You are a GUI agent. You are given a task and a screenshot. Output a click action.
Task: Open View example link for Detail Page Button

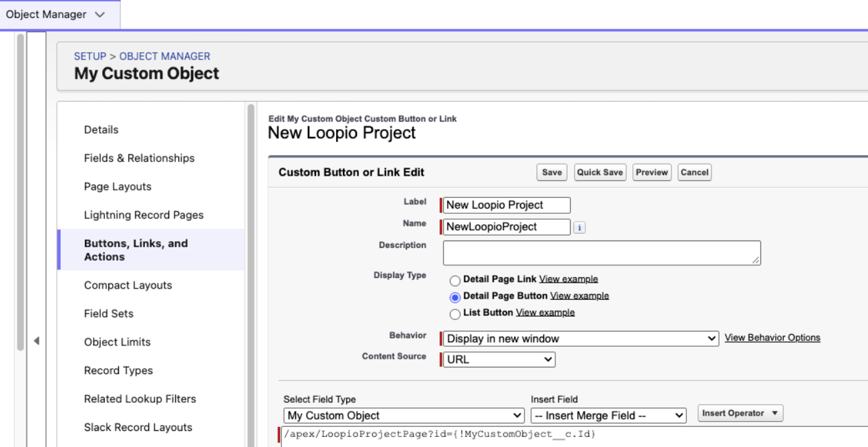pyautogui.click(x=579, y=296)
